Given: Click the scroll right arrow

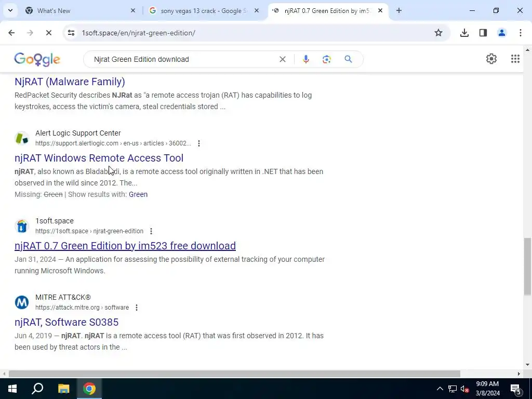Looking at the screenshot, I should click(519, 374).
